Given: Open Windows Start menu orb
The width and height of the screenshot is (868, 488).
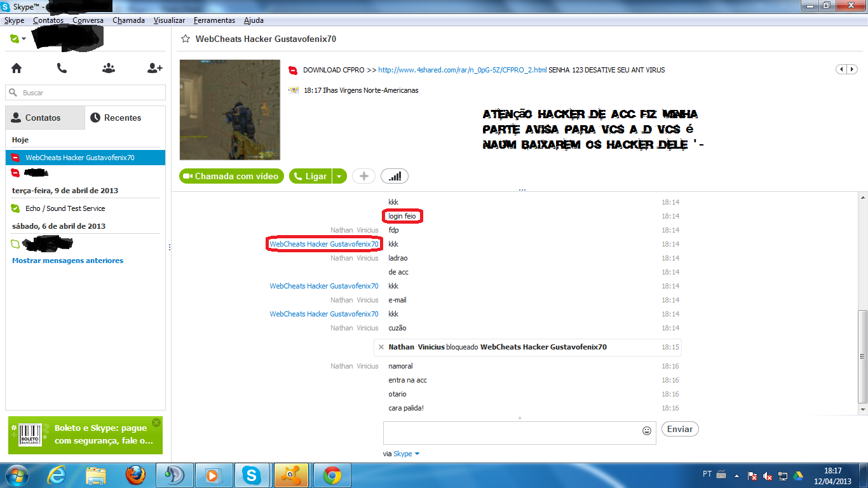Looking at the screenshot, I should [17, 475].
